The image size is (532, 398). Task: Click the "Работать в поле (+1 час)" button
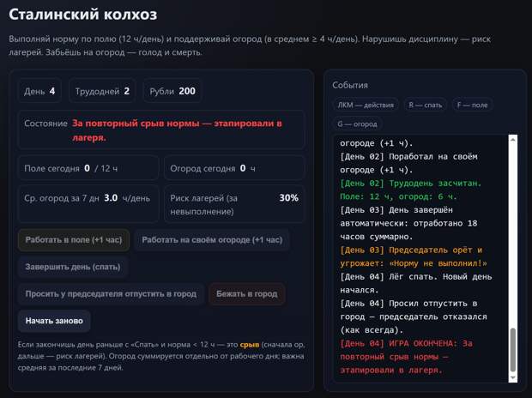click(74, 240)
